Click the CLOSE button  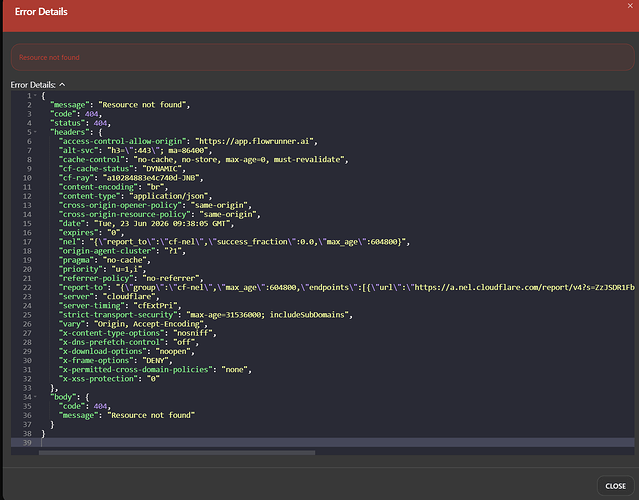[x=615, y=486]
